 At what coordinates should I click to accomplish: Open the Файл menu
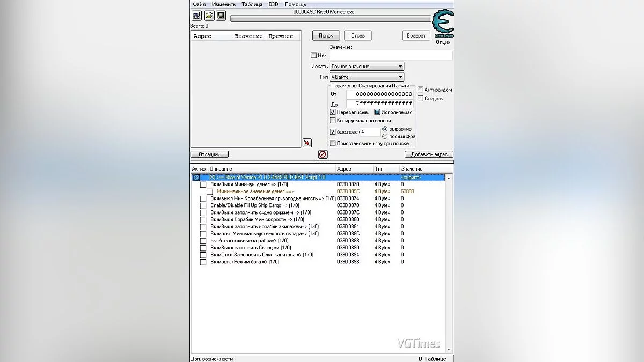pyautogui.click(x=199, y=4)
